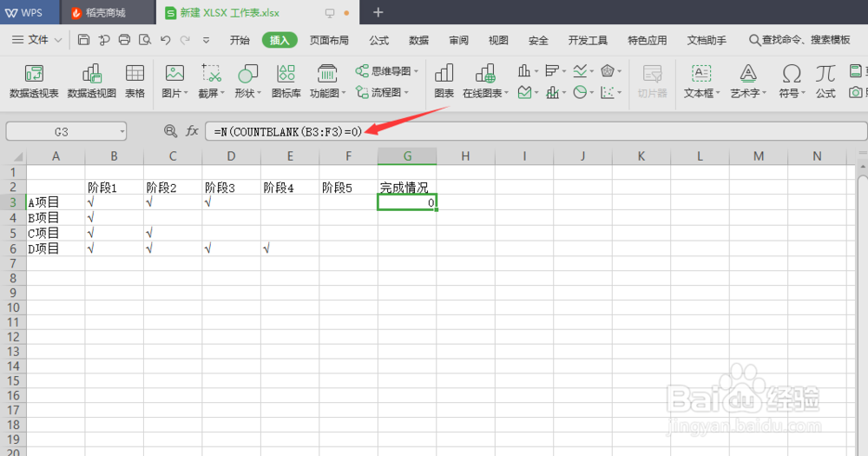Click the B项目 cell
This screenshot has width=868, height=456.
tap(56, 217)
